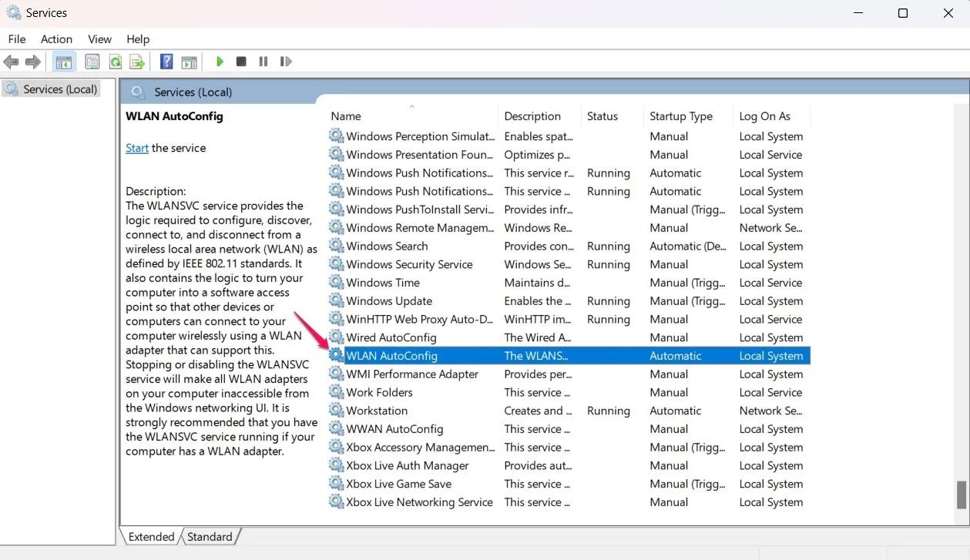
Task: Click the Pause Service toolbar icon
Action: [263, 62]
